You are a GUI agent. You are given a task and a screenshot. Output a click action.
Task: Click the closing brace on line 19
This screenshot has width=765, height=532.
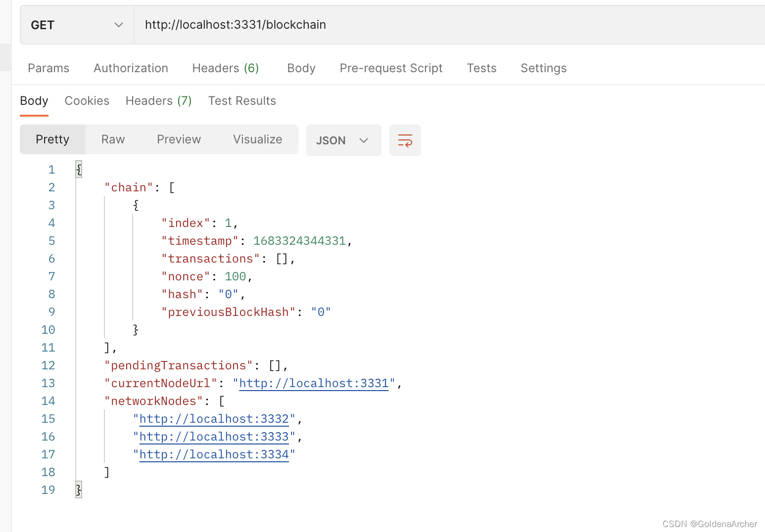pos(79,490)
